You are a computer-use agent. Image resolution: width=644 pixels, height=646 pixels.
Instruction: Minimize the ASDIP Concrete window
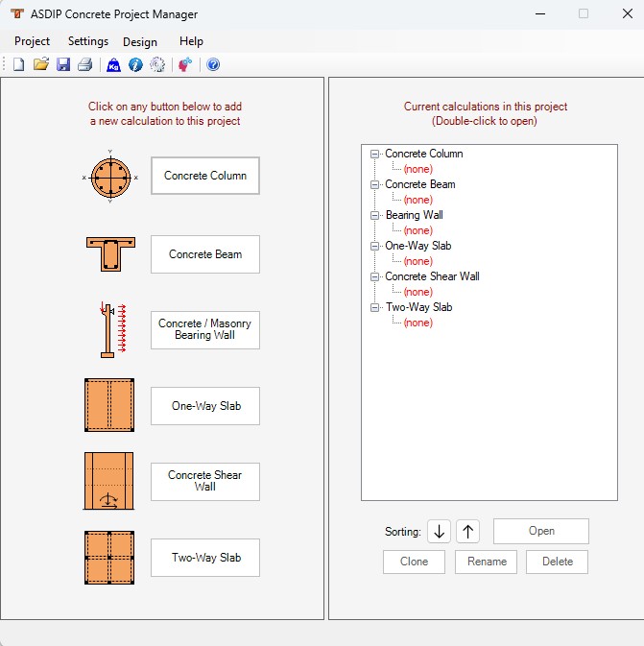coord(540,13)
